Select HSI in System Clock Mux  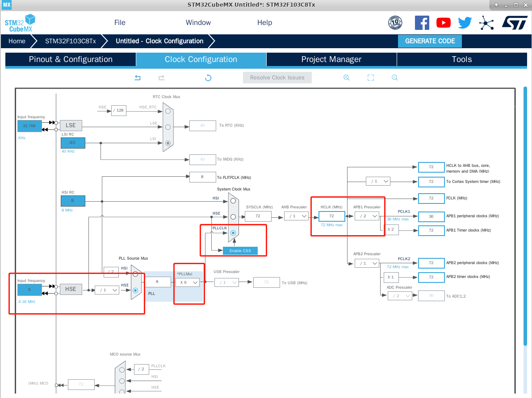tap(233, 201)
